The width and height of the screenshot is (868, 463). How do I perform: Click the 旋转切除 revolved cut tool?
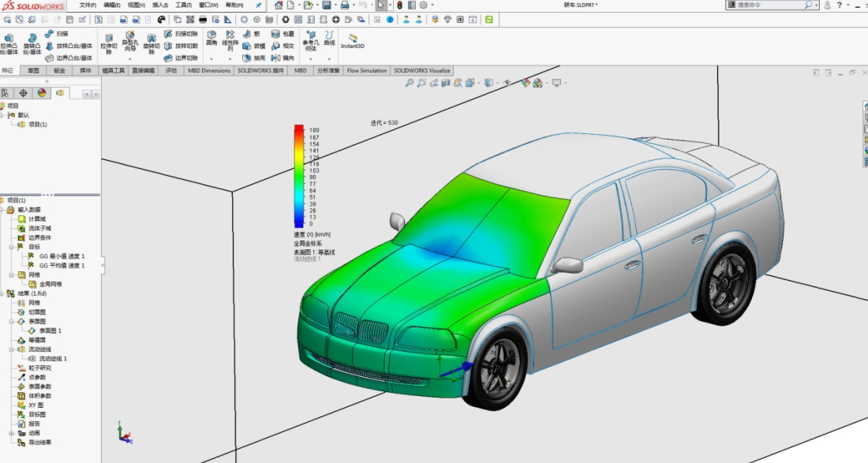(x=152, y=44)
